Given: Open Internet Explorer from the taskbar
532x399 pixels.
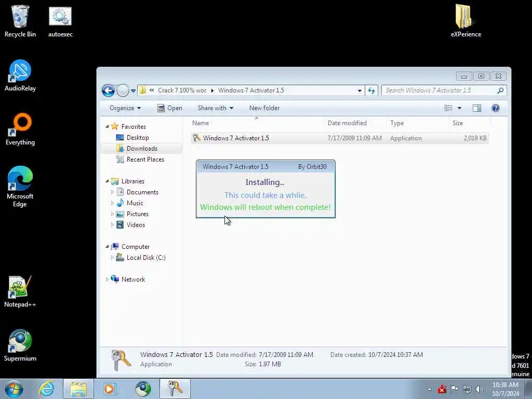Looking at the screenshot, I should pyautogui.click(x=46, y=389).
